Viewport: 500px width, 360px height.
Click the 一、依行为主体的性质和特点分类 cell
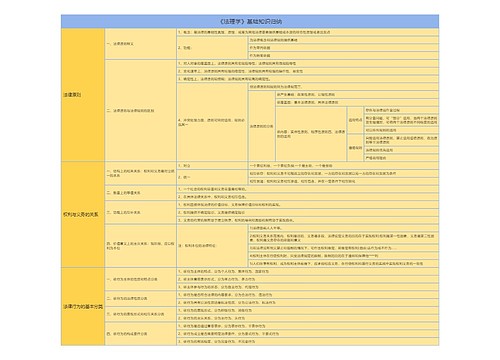pos(141,279)
